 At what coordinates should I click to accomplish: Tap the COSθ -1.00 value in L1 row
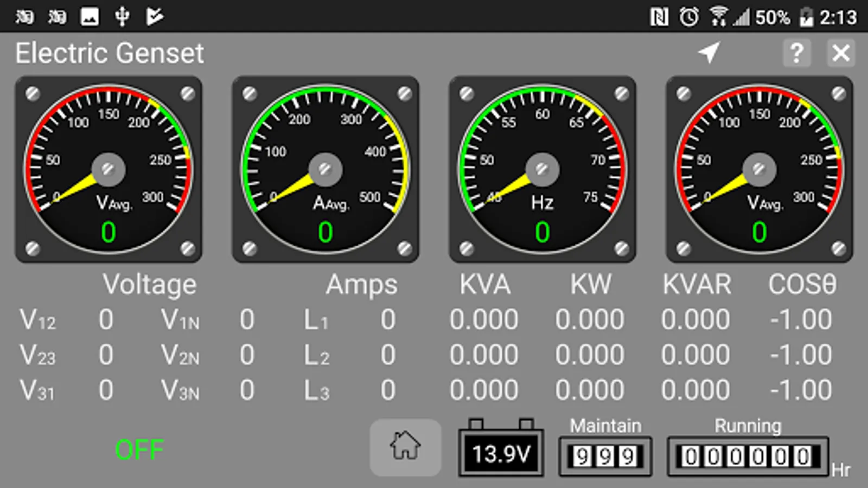(x=801, y=320)
